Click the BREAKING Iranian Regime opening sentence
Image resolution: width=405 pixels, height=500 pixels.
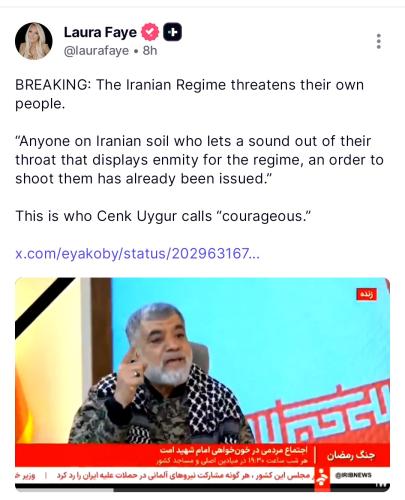pos(189,94)
